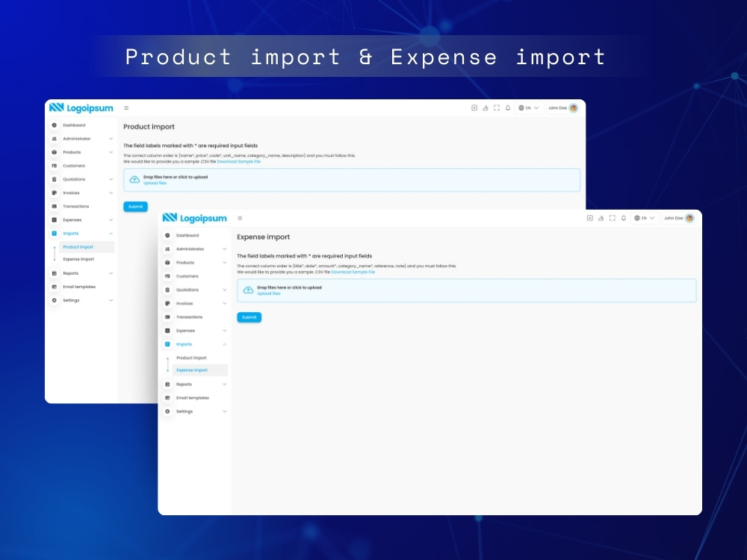Screen dimensions: 747x560
Task: Click Expense import page heading
Action: pos(264,237)
